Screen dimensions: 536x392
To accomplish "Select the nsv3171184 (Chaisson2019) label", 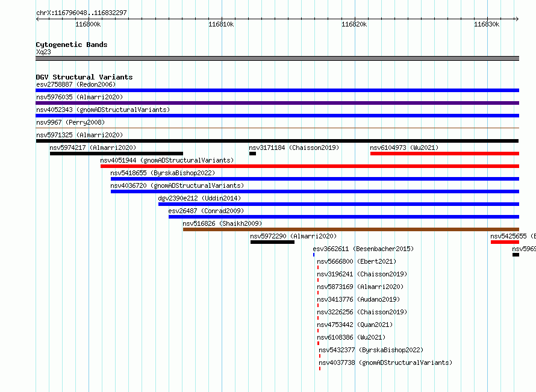I will 294,148.
